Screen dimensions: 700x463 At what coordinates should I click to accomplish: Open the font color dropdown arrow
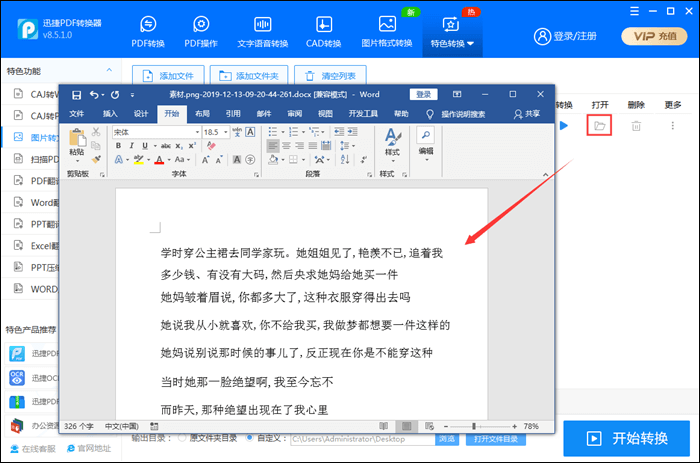point(169,160)
